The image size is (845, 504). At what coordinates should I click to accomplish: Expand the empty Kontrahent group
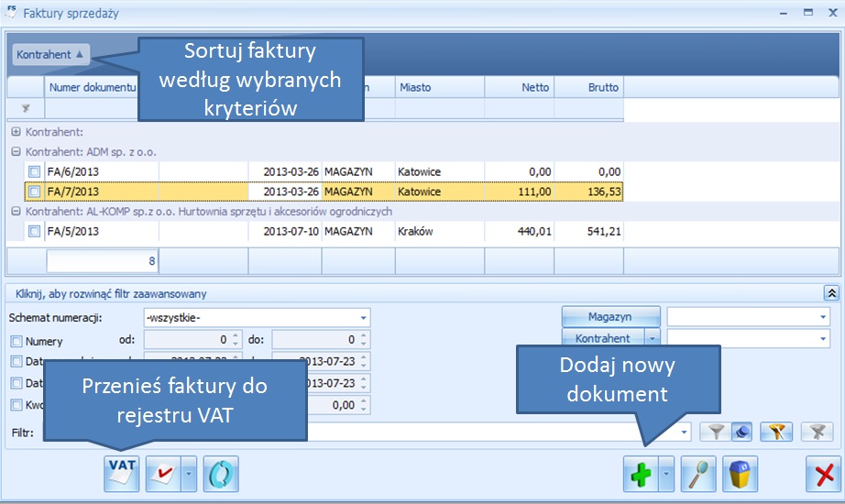click(x=16, y=132)
